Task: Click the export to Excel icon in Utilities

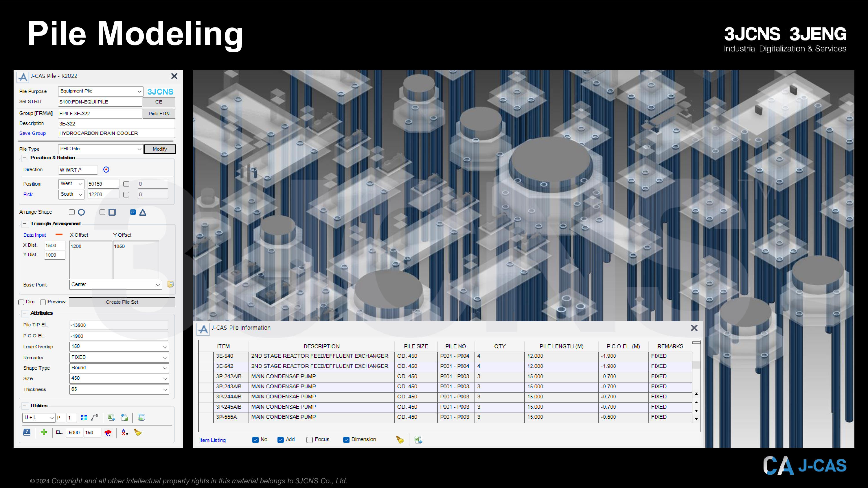Action: click(x=111, y=418)
